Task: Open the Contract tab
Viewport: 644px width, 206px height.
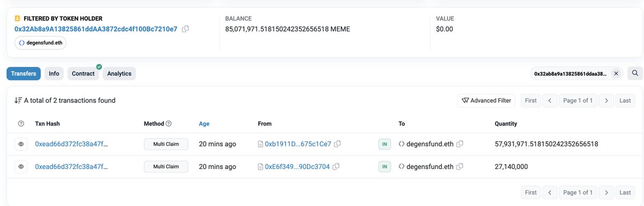Action: [83, 73]
